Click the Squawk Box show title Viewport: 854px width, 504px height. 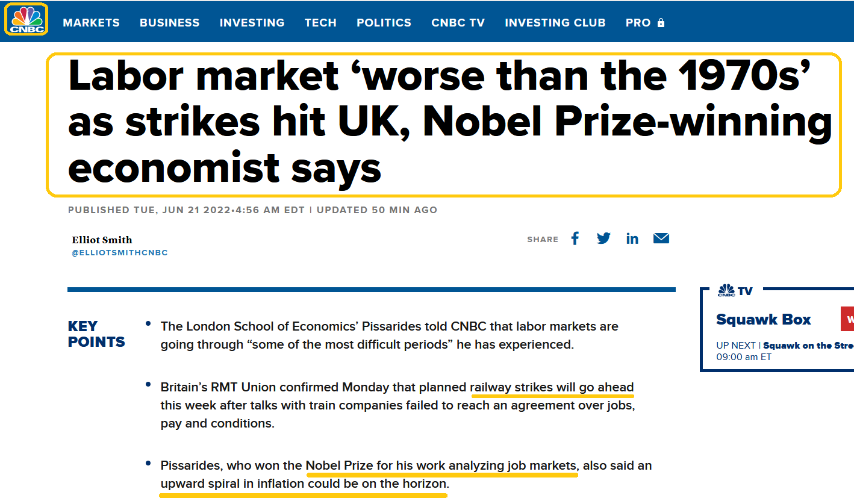763,320
